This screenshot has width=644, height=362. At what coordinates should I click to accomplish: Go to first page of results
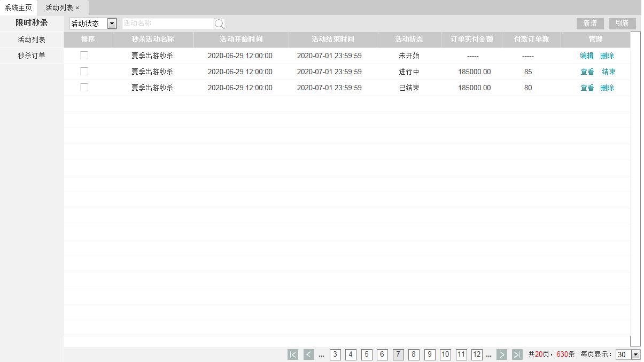coord(293,355)
